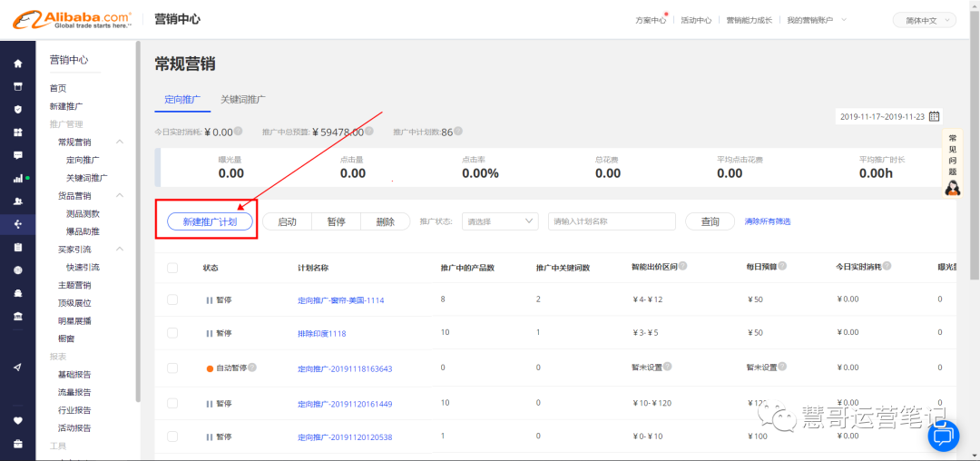Viewport: 980px width, 461px height.
Task: Click the 新建推广计划 button
Action: coord(210,221)
